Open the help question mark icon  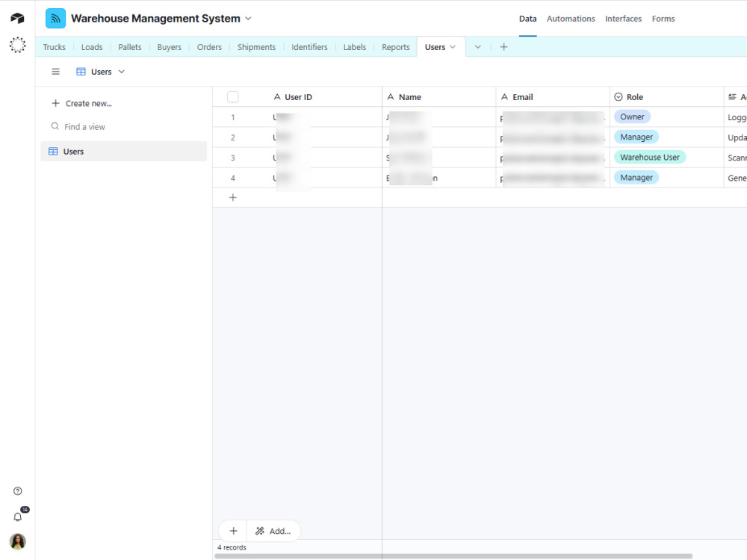pos(18,491)
